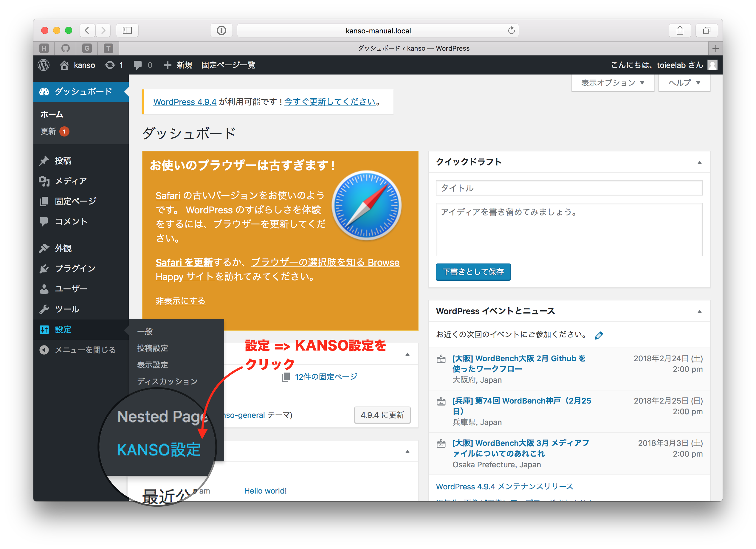Select 一般 in settings flyout
The width and height of the screenshot is (756, 549).
145,331
